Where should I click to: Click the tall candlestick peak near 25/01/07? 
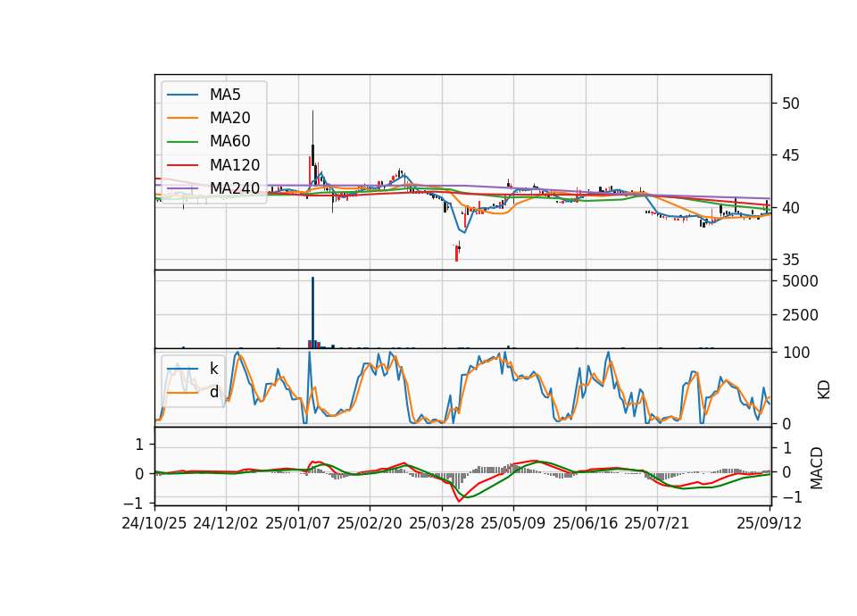[312, 137]
